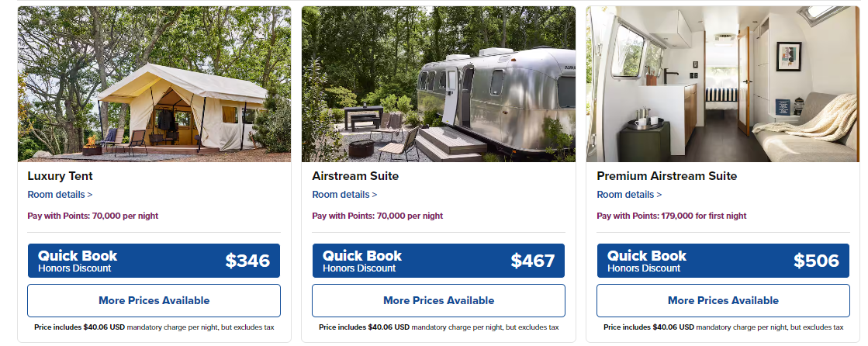Open Airstream Suite room details link

pos(344,194)
